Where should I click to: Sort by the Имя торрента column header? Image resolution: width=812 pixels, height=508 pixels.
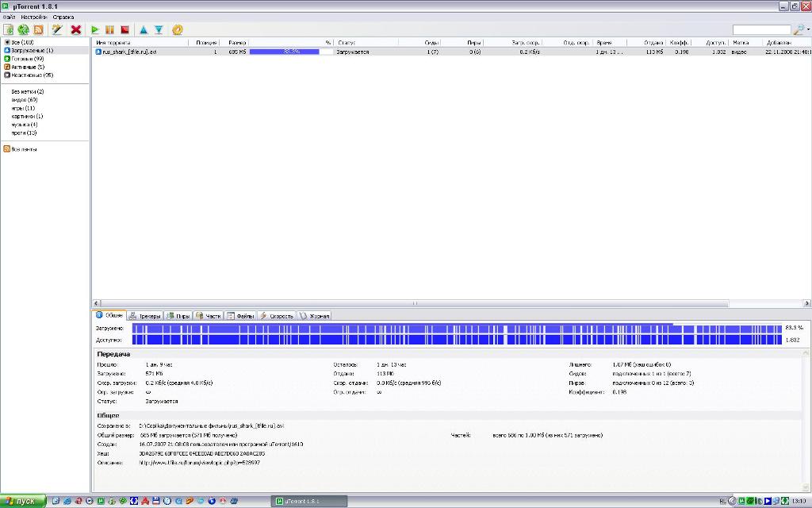140,43
